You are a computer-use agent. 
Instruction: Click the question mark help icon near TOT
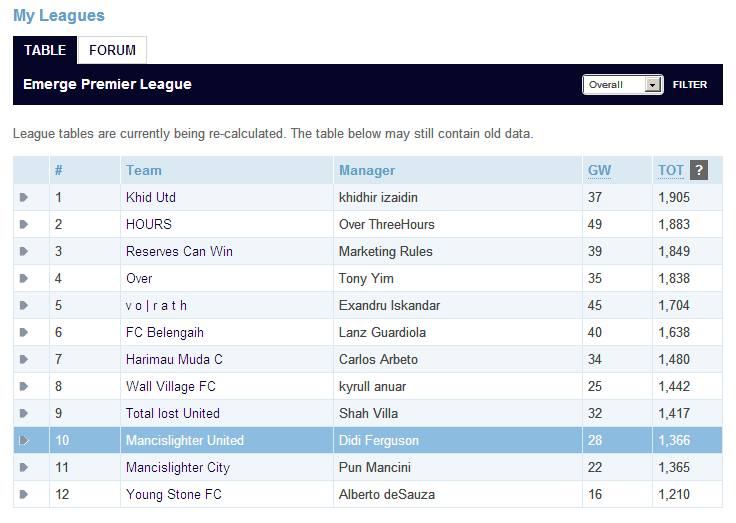[x=699, y=170]
